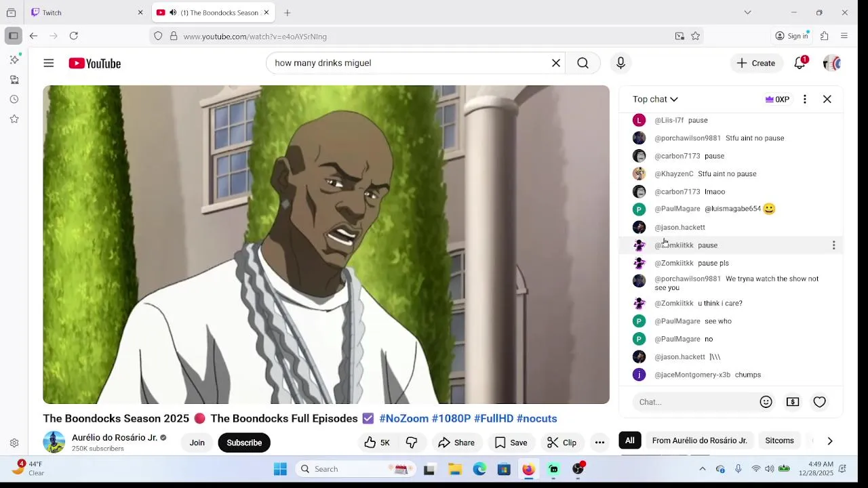Mute The Boondocks tab audio icon
The width and height of the screenshot is (868, 488).
pyautogui.click(x=173, y=12)
